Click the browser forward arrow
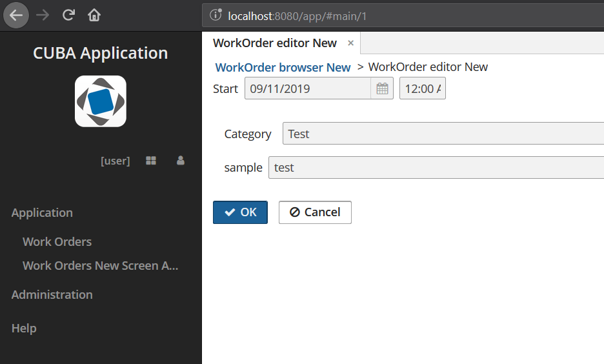This screenshot has height=364, width=604. click(43, 15)
